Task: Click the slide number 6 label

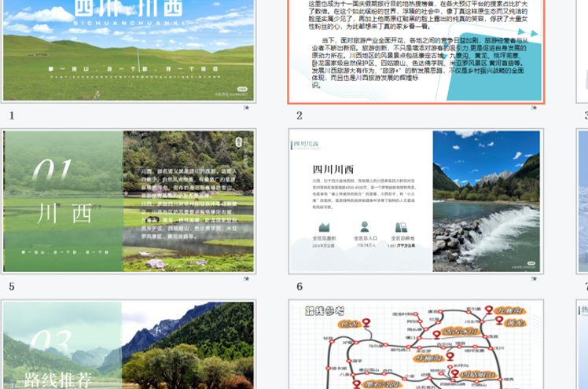Action: 300,287
